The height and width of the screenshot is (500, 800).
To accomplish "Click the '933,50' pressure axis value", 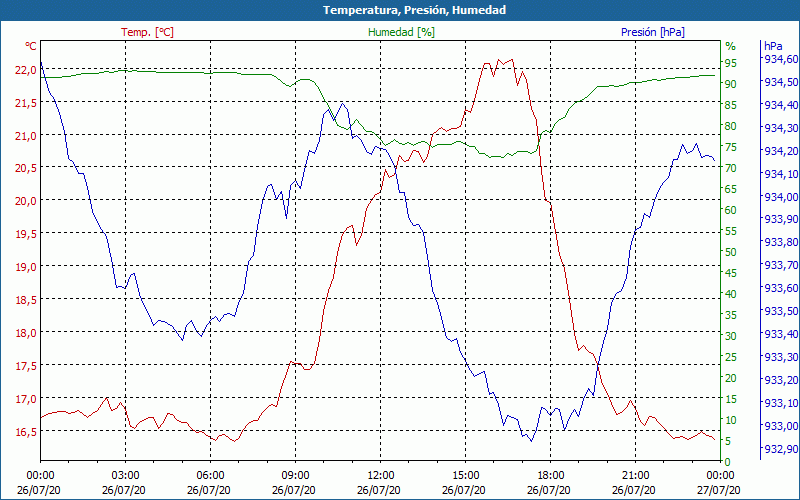I will click(781, 311).
